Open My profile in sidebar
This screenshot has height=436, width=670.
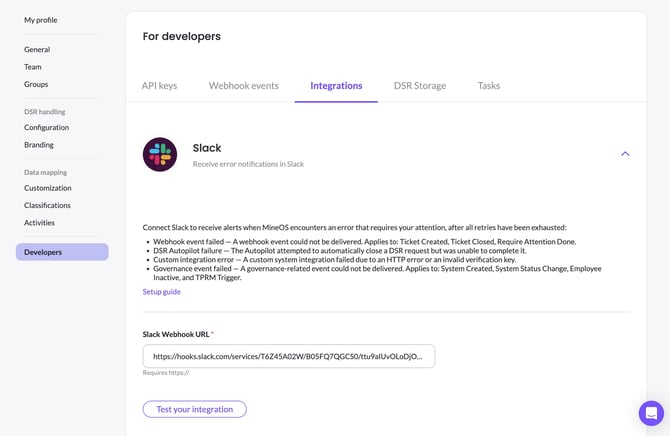[41, 20]
